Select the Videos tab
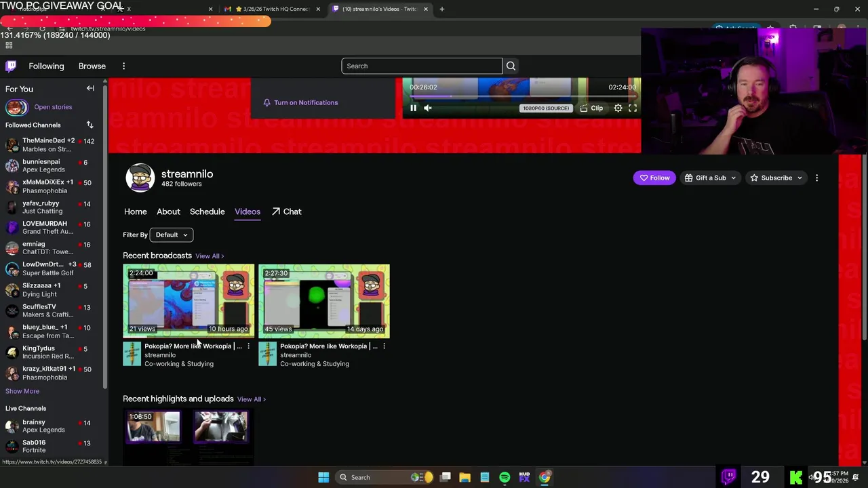This screenshot has height=488, width=868. pos(248,211)
